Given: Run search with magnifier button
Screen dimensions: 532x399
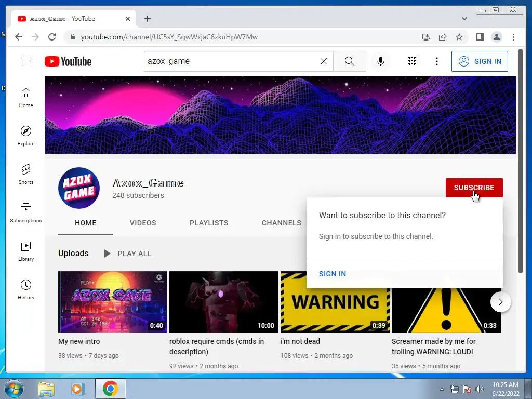Looking at the screenshot, I should (x=350, y=61).
